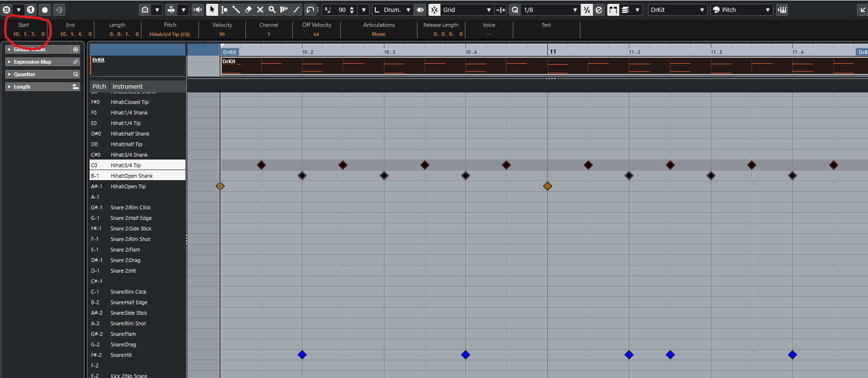
Task: Toggle Solo Editor button
Action: 7,10
